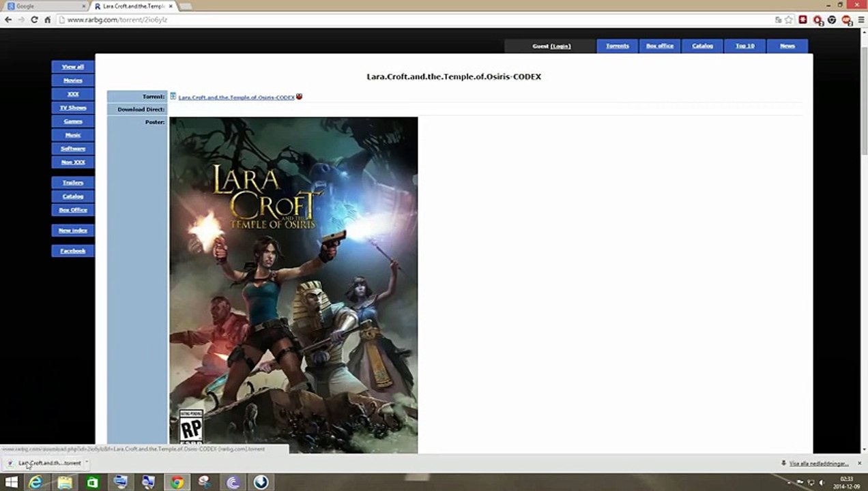Click the torrent file icon before the torrent link
This screenshot has height=491, width=868.
click(x=173, y=96)
